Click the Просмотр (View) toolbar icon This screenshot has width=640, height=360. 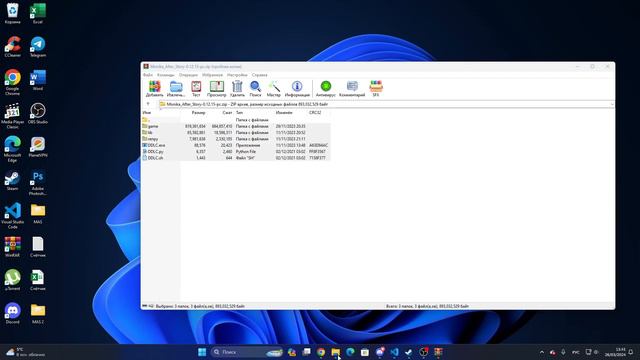[x=216, y=89]
